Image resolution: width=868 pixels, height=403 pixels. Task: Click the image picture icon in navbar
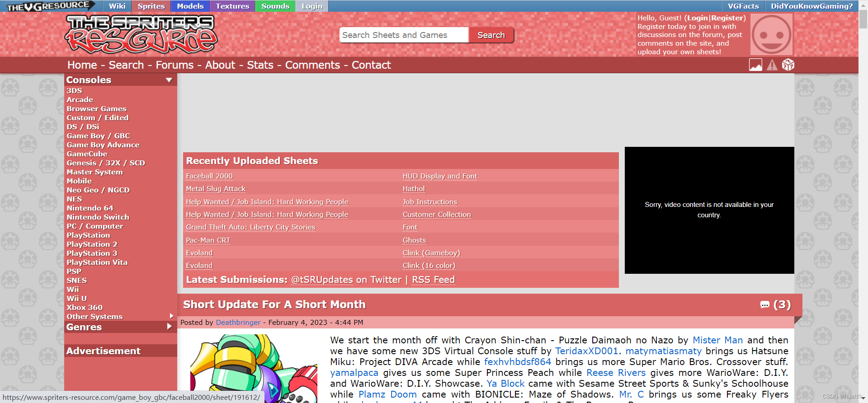[755, 65]
